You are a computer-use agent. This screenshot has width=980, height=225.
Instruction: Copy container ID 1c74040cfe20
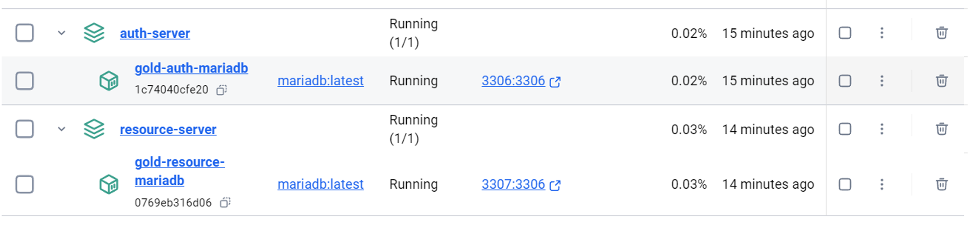(221, 90)
